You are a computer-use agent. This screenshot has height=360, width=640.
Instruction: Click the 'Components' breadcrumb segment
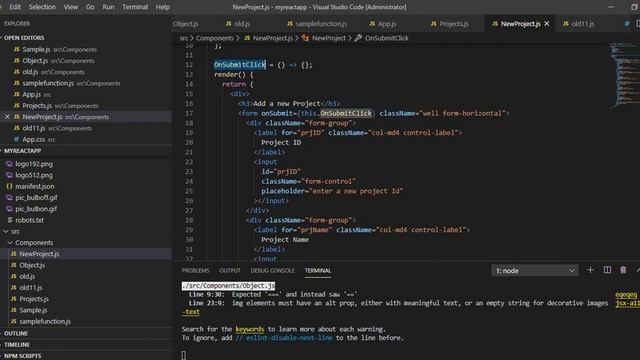(214, 38)
